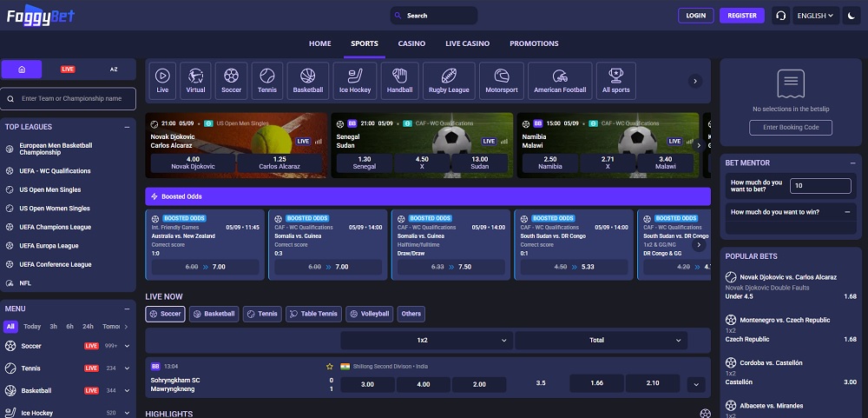Choose the Motorsport helmet icon

[501, 79]
